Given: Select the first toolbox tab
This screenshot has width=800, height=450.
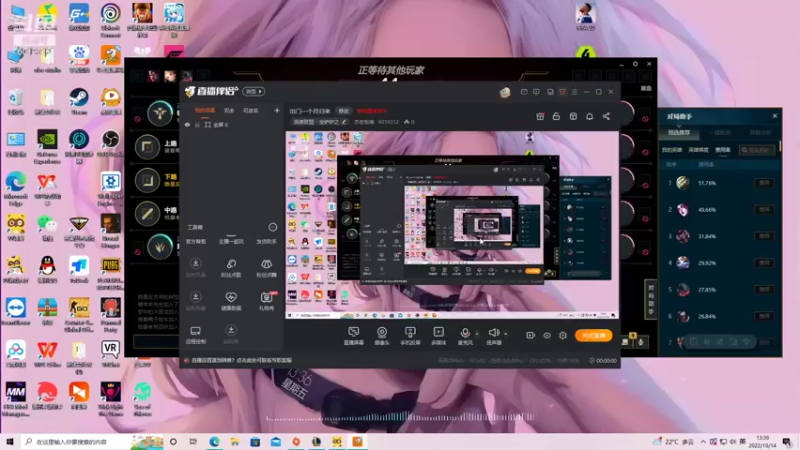Looking at the screenshot, I should click(196, 241).
